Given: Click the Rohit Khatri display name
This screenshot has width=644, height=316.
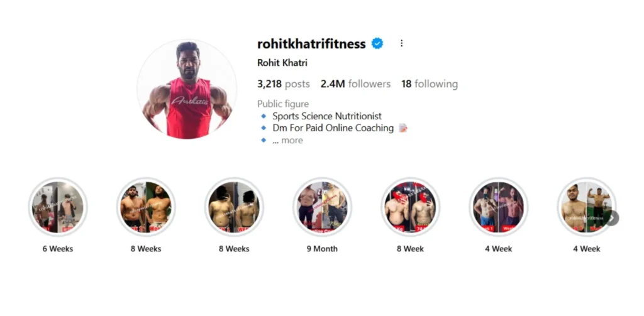Looking at the screenshot, I should tap(282, 63).
